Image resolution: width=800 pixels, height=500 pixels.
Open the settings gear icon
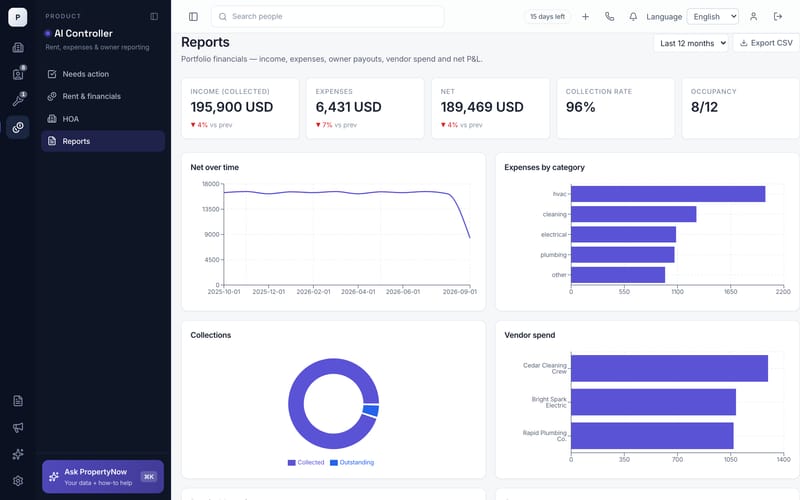18,481
